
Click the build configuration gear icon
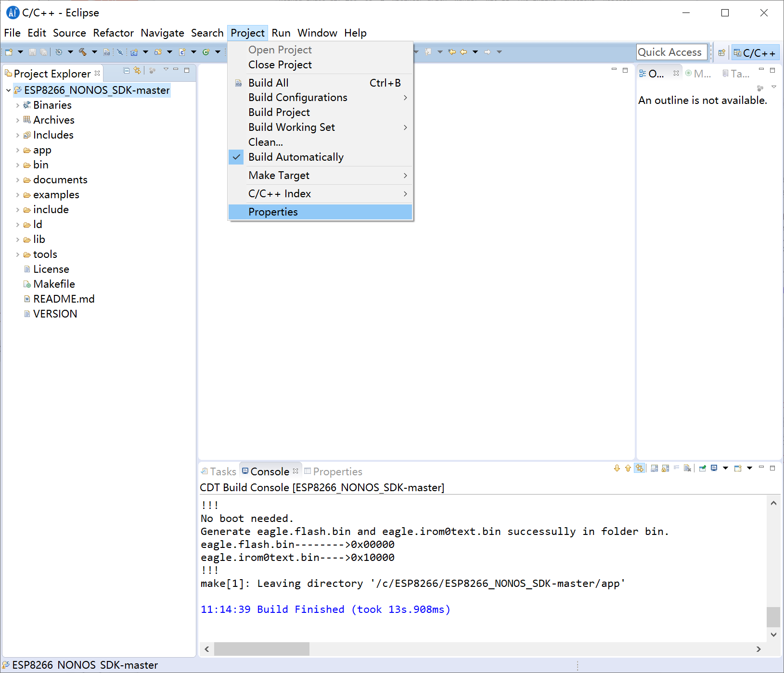(x=59, y=52)
